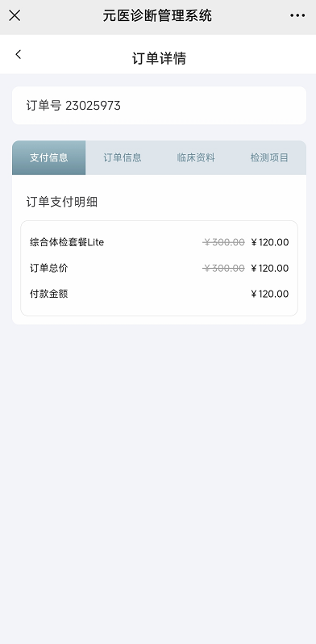This screenshot has width=316, height=644.
Task: Show the 检测项目 tab
Action: point(269,157)
